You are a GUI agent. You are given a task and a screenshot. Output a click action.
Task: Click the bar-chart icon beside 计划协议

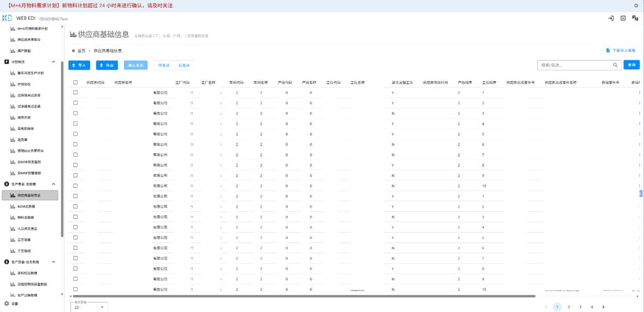point(12,84)
